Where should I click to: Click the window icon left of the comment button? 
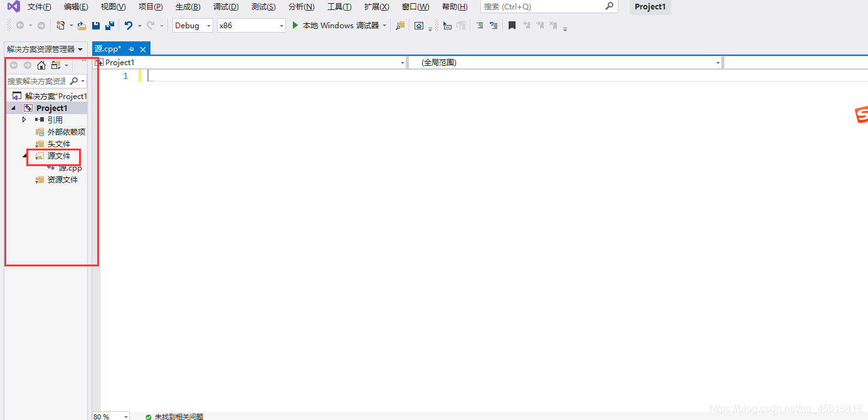pos(419,26)
